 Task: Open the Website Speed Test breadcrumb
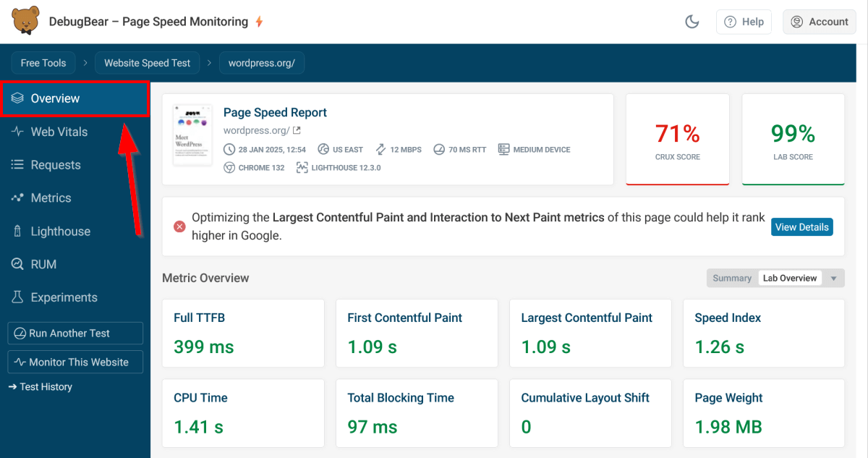pos(148,63)
